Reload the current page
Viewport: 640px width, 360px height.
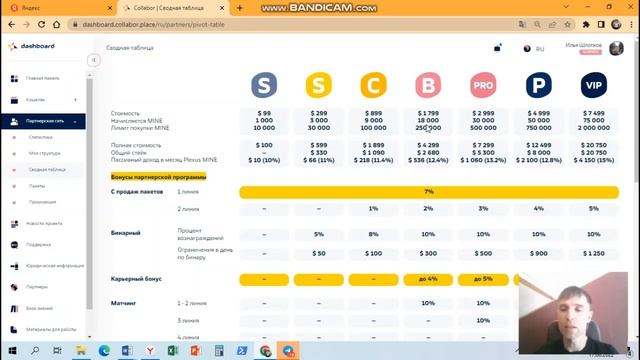pyautogui.click(x=41, y=24)
